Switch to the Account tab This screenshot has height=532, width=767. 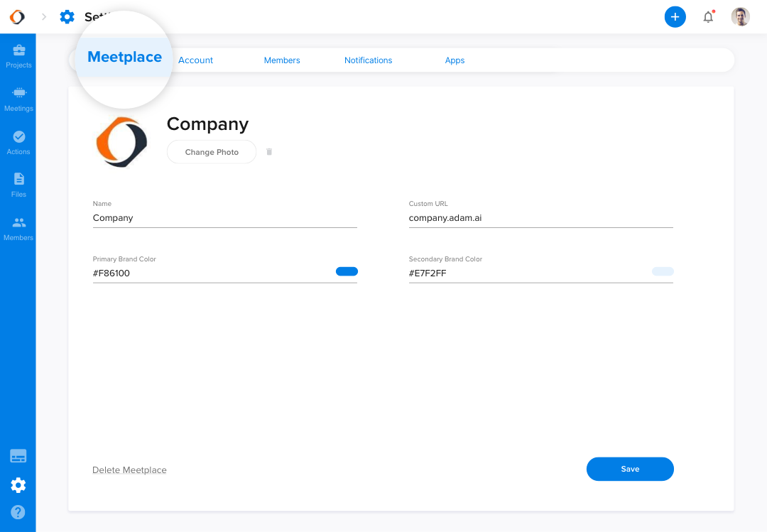pos(196,60)
